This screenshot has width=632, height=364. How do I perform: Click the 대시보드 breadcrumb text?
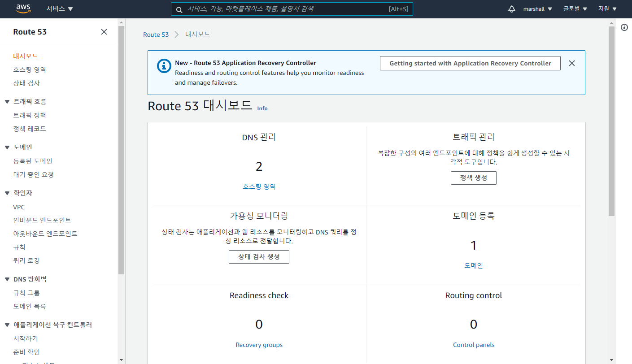click(x=197, y=35)
